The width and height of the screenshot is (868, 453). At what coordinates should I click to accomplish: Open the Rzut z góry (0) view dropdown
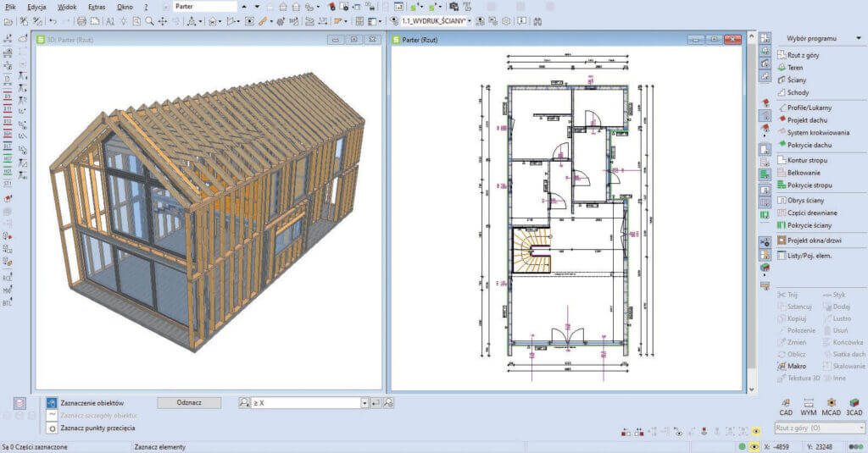click(x=819, y=428)
